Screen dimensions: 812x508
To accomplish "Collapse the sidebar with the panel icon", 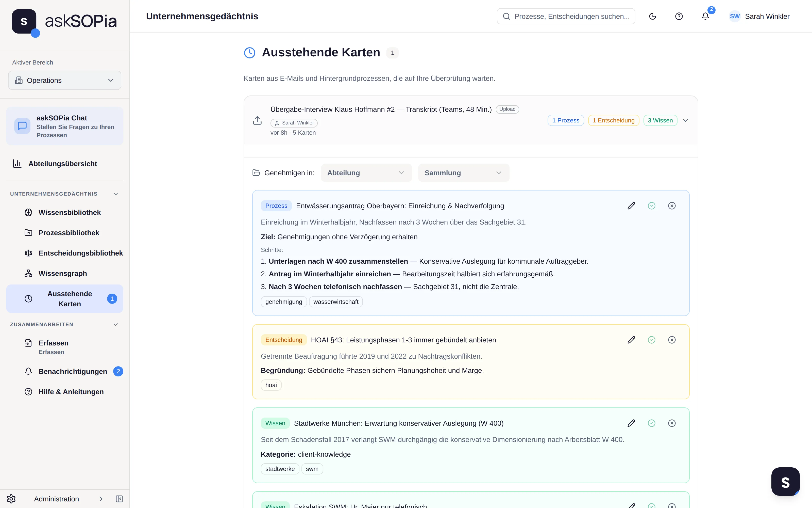I will (x=119, y=499).
